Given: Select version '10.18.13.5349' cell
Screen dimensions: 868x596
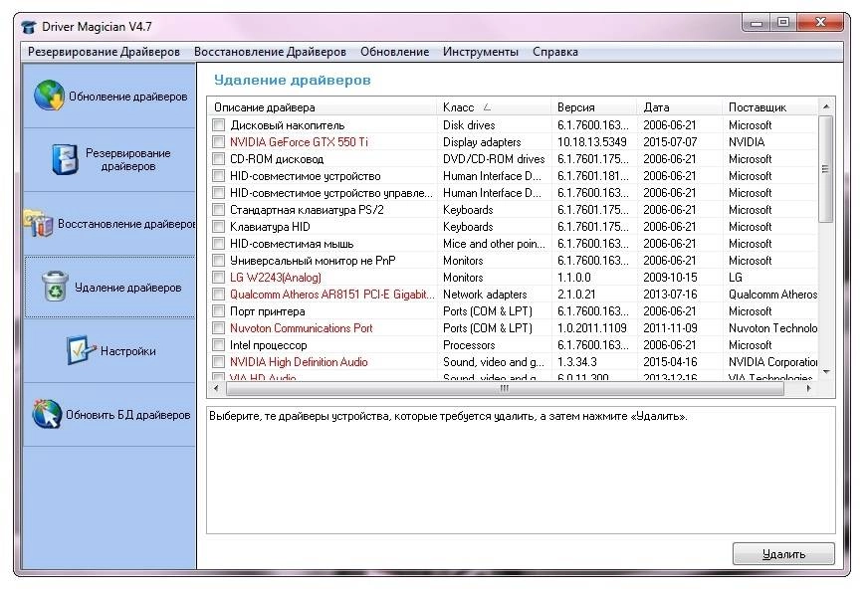Looking at the screenshot, I should [591, 142].
